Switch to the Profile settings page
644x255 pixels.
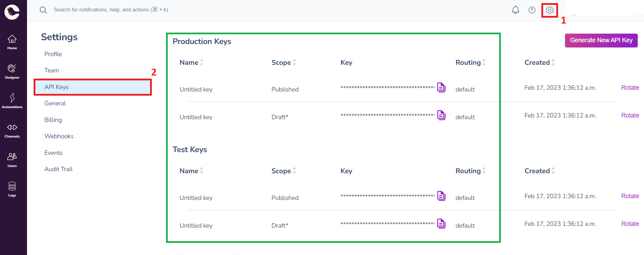pyautogui.click(x=53, y=54)
